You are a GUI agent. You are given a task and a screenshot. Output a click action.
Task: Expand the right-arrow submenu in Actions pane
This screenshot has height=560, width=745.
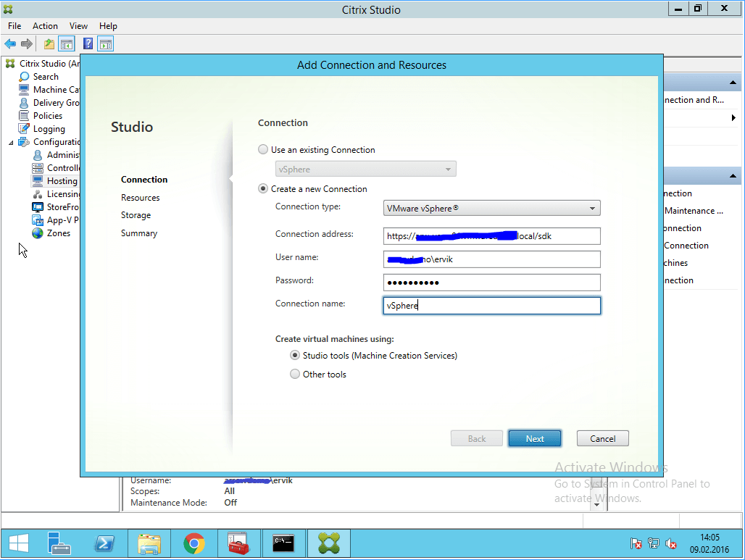click(733, 118)
